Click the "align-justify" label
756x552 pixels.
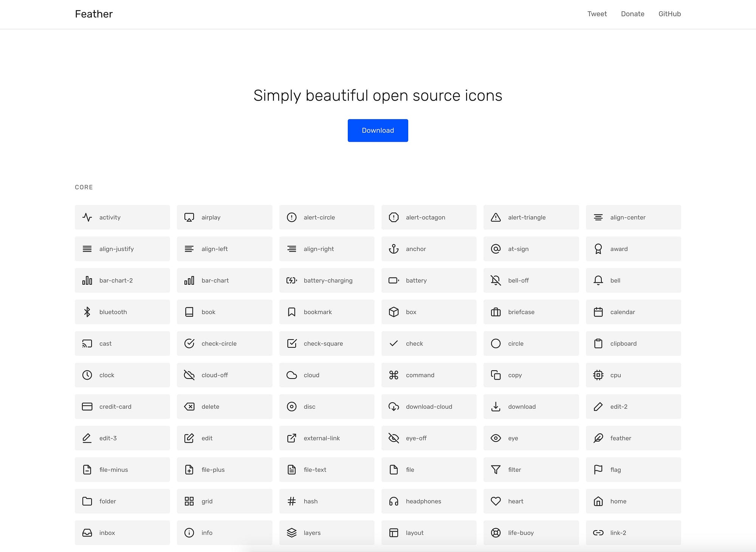tap(116, 249)
